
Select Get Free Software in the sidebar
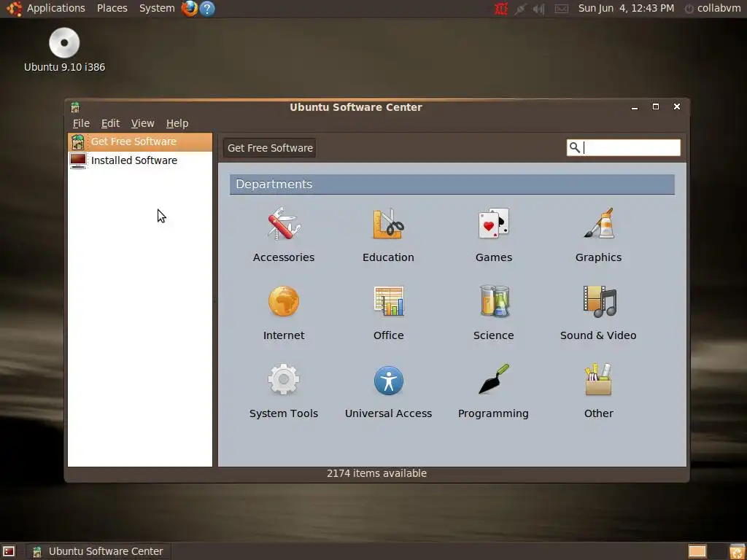pos(140,142)
